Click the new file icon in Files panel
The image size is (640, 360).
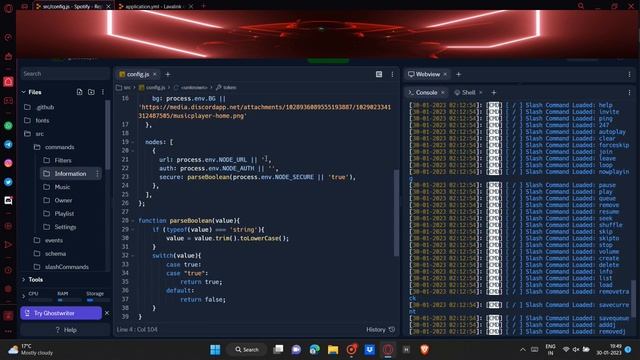[80, 92]
